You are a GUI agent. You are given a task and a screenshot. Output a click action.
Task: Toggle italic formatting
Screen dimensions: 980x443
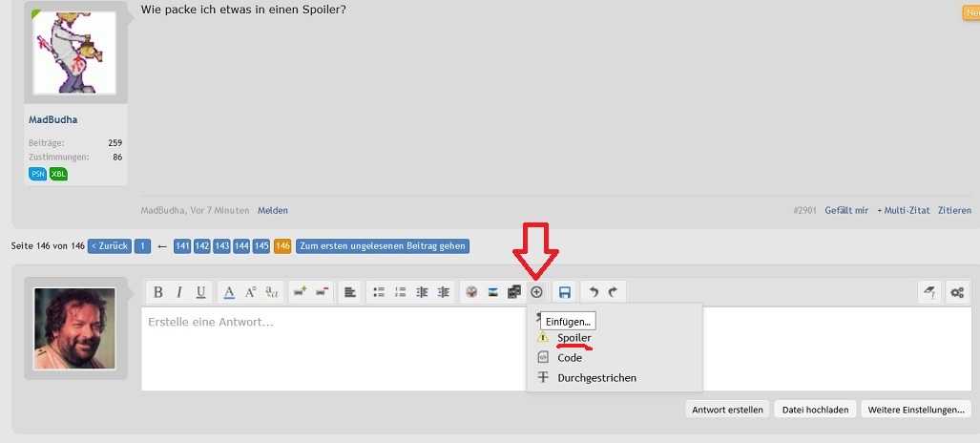tap(179, 292)
